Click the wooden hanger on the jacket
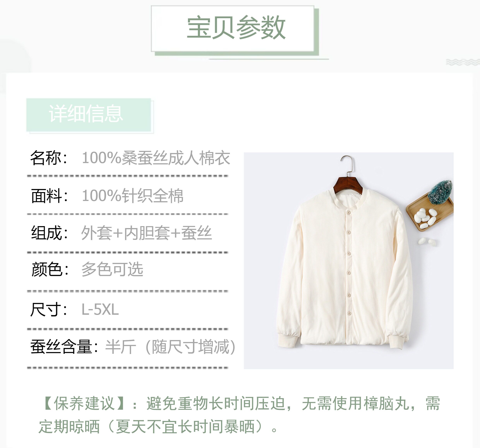480x448 pixels. tap(348, 177)
